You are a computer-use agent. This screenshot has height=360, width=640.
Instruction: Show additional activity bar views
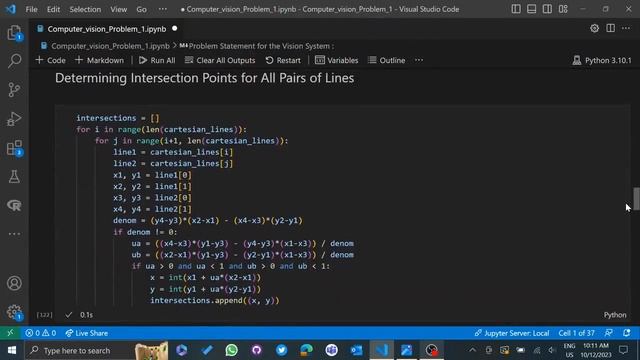[14, 234]
